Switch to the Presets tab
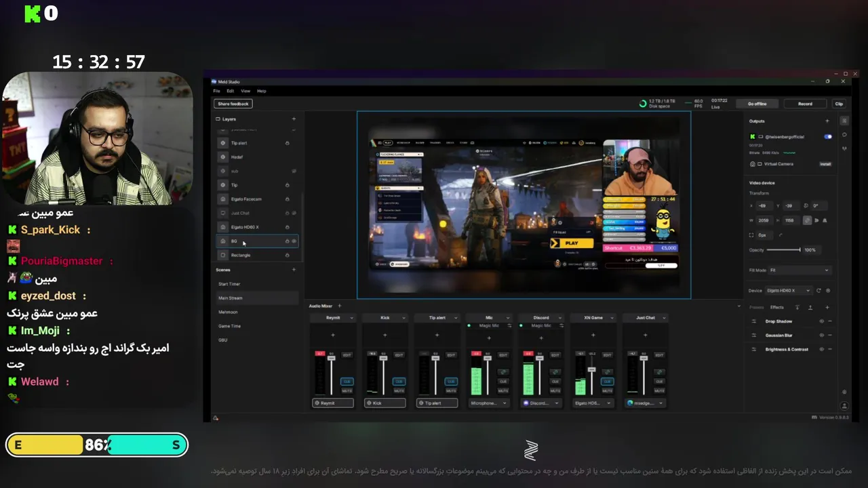The height and width of the screenshot is (488, 868). pyautogui.click(x=756, y=307)
